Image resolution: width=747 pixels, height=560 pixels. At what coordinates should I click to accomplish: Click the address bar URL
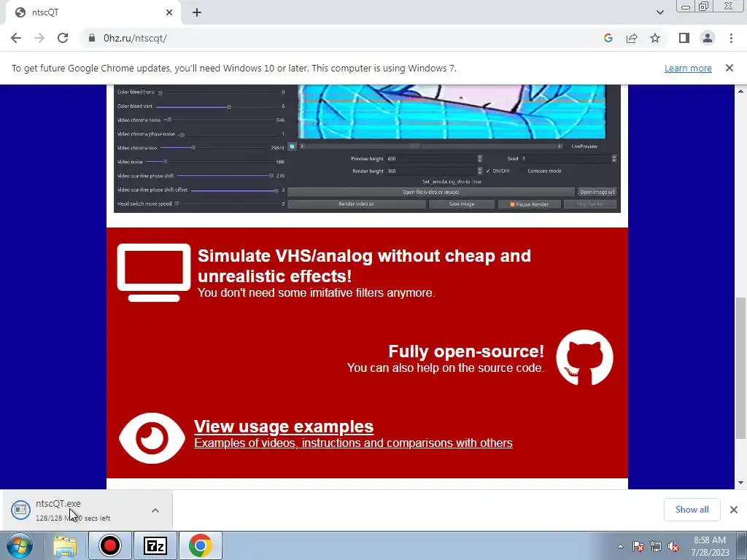coord(135,38)
